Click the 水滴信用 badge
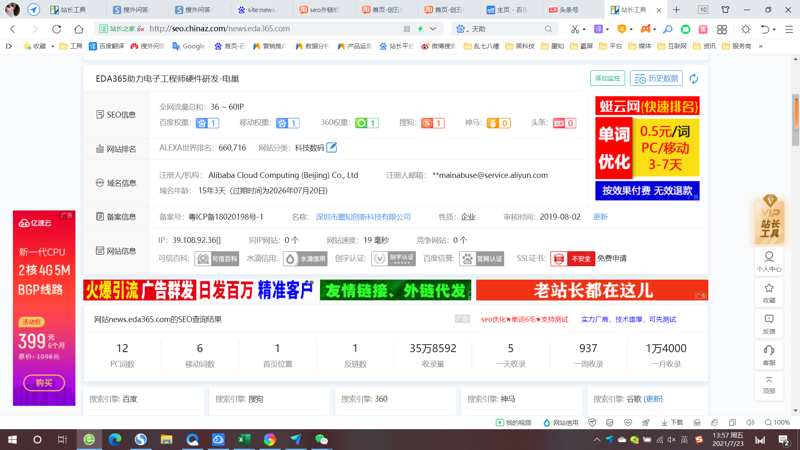Viewport: 800px width, 450px height. click(305, 259)
